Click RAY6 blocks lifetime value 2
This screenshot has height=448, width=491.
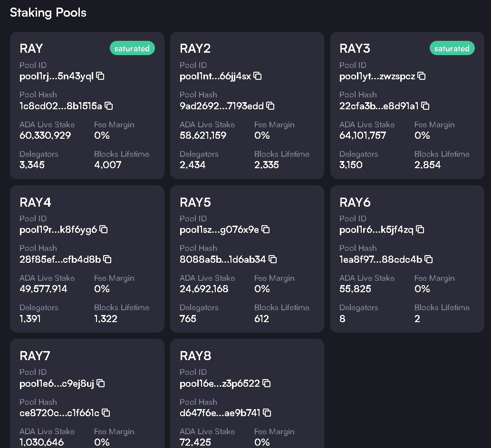417,318
